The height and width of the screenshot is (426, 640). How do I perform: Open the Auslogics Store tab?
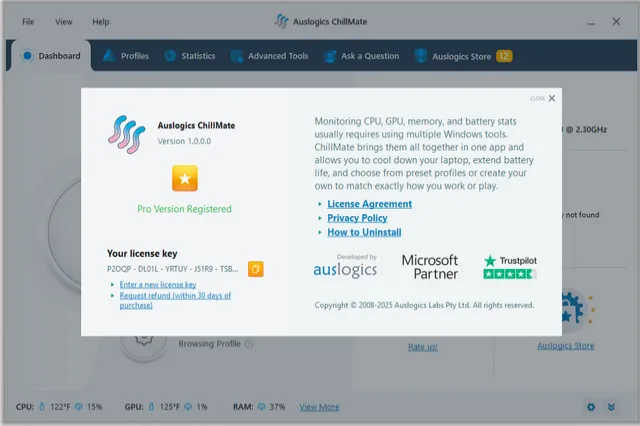pos(462,56)
